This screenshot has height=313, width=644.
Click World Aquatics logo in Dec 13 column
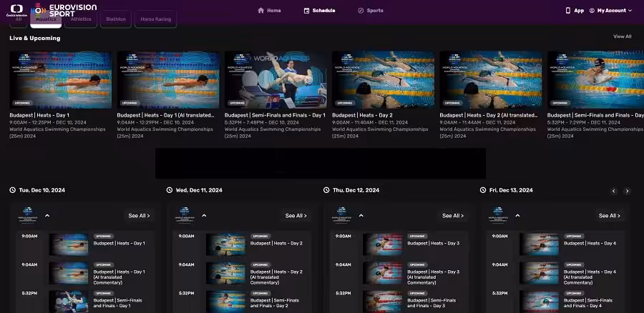(498, 215)
